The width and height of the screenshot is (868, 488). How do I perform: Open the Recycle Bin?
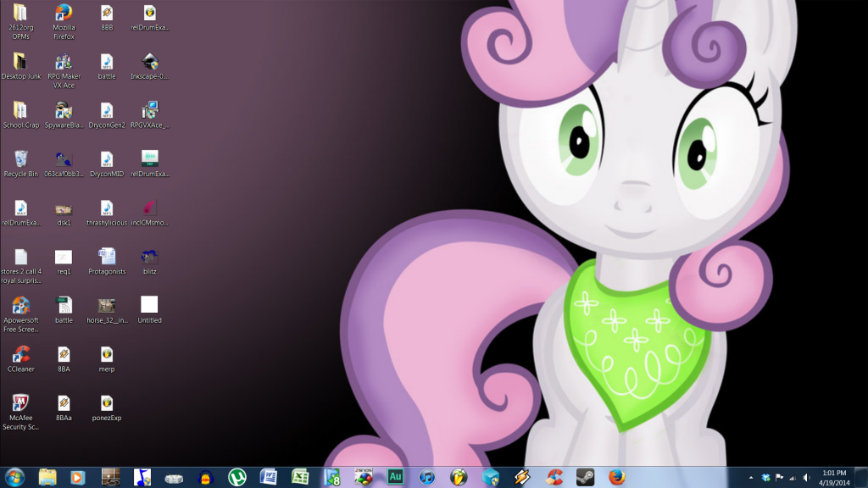pyautogui.click(x=20, y=164)
